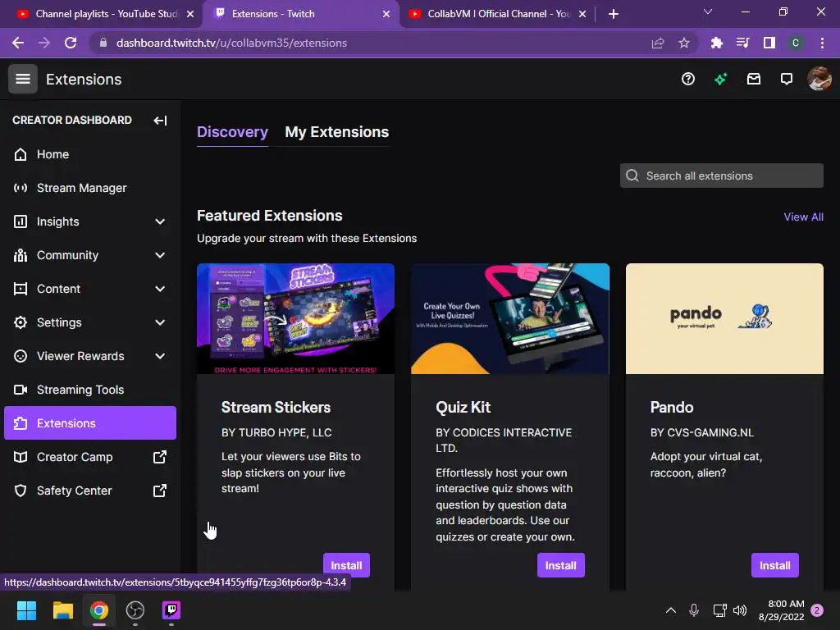Screen dimensions: 840x630
Task: Show hidden system tray icons
Action: click(671, 610)
